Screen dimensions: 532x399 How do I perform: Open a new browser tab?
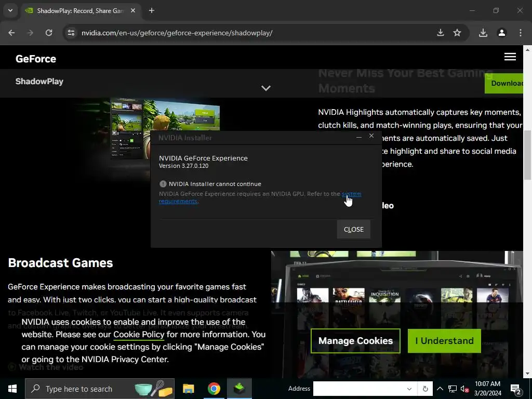[152, 10]
